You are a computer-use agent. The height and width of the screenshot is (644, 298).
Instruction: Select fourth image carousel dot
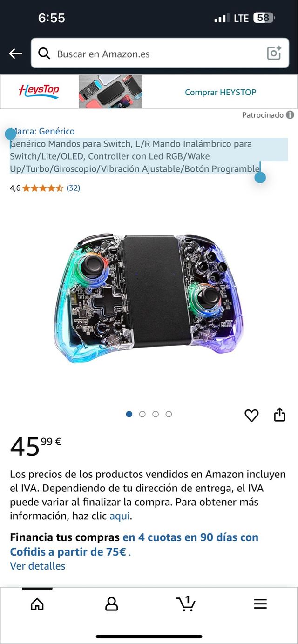tap(169, 414)
